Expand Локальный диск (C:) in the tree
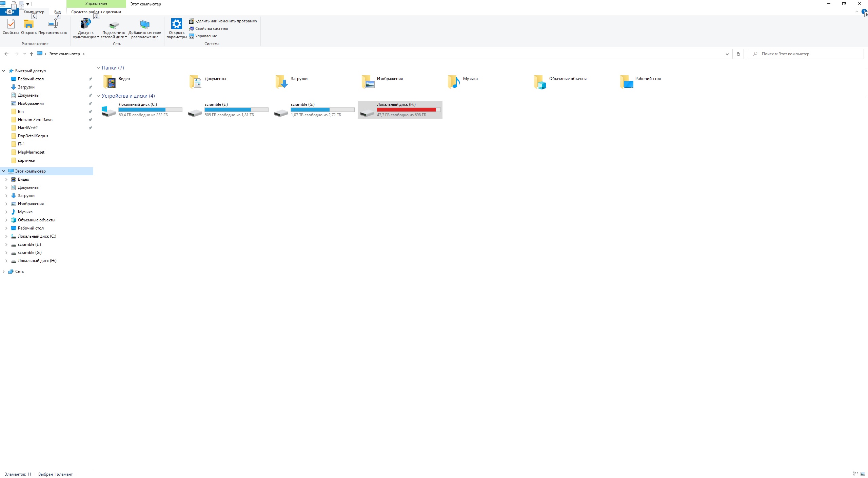This screenshot has height=478, width=868. [x=6, y=236]
